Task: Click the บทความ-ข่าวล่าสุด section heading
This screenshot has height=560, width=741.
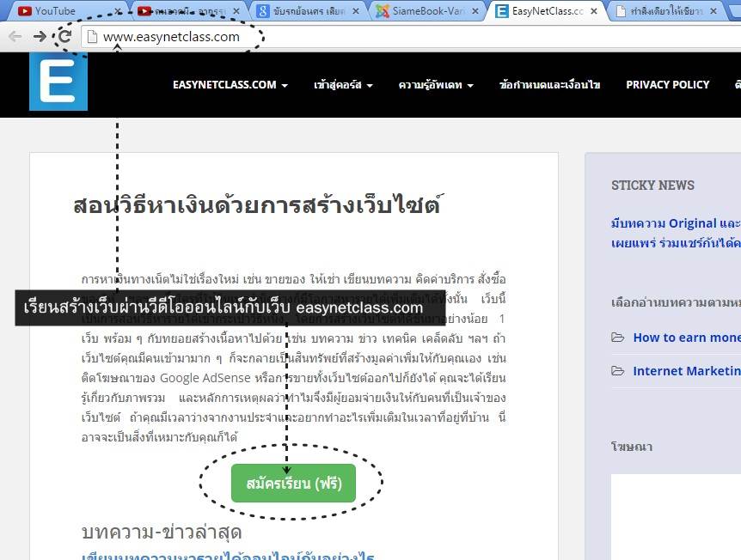Action: tap(162, 532)
